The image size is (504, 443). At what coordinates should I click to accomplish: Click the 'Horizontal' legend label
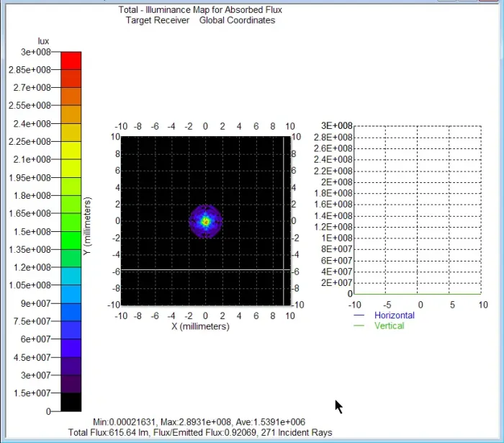395,316
